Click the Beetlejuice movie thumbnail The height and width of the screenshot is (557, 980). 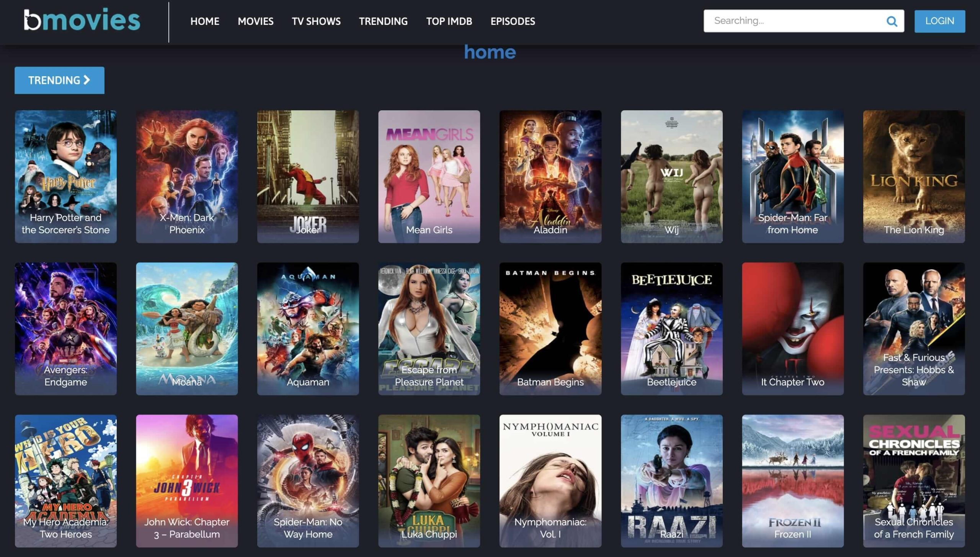(x=671, y=328)
